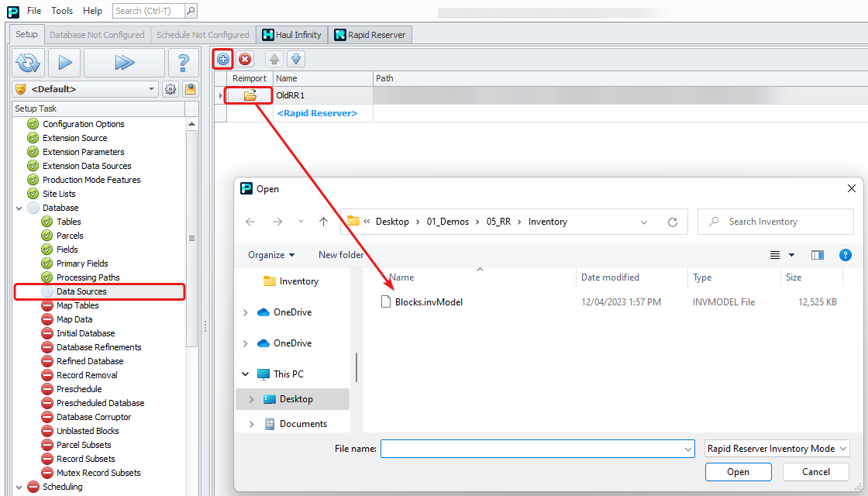This screenshot has height=496, width=868.
Task: Add a new data source with plus icon
Action: point(223,59)
